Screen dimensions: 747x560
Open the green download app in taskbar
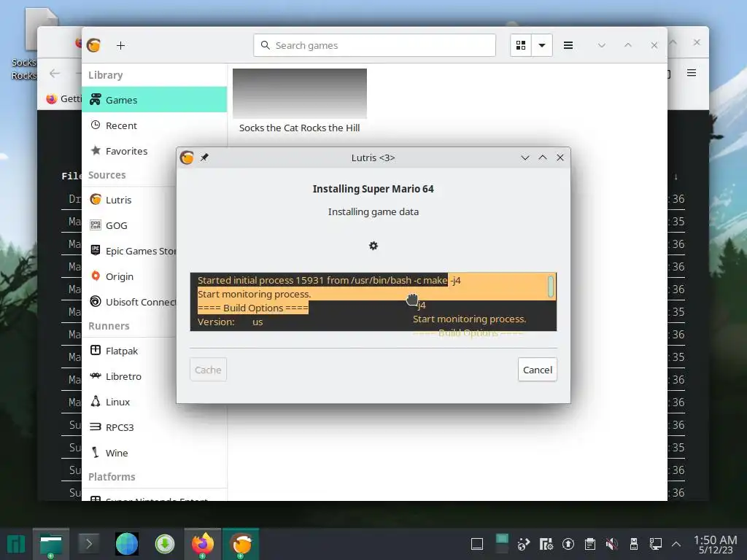[x=165, y=544]
